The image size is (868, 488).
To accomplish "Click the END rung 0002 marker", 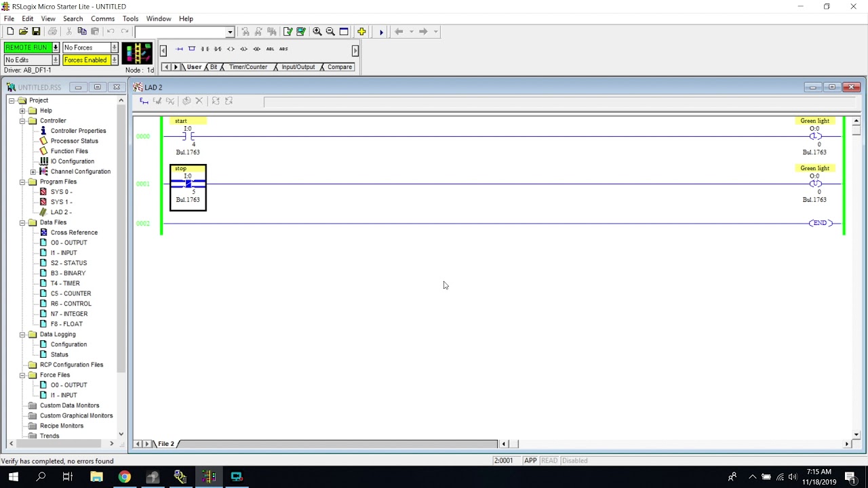I will pos(820,223).
